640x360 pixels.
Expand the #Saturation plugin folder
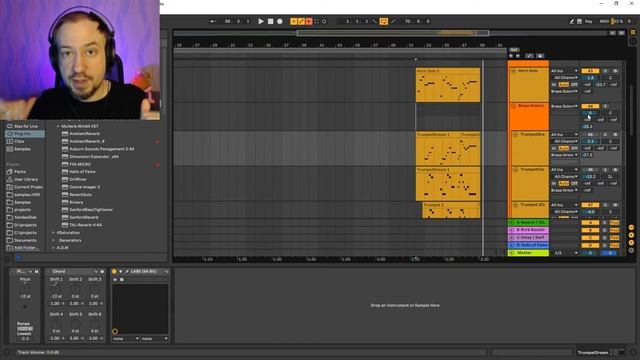click(x=53, y=233)
